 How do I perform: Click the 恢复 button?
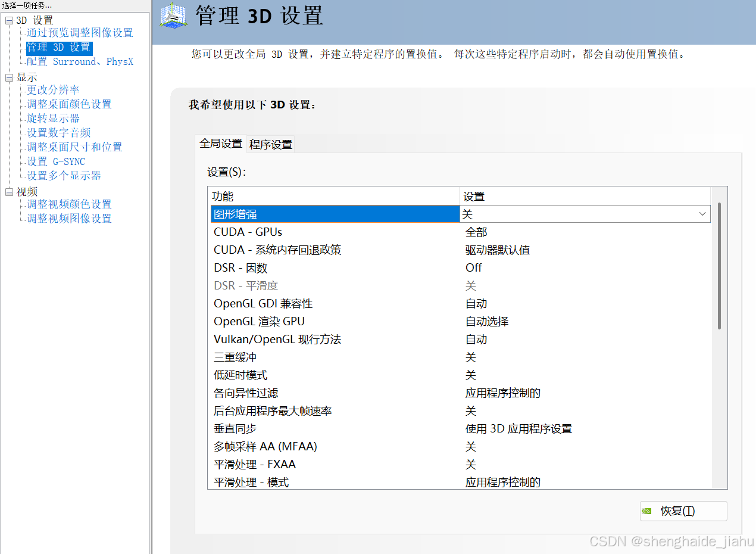pyautogui.click(x=683, y=511)
